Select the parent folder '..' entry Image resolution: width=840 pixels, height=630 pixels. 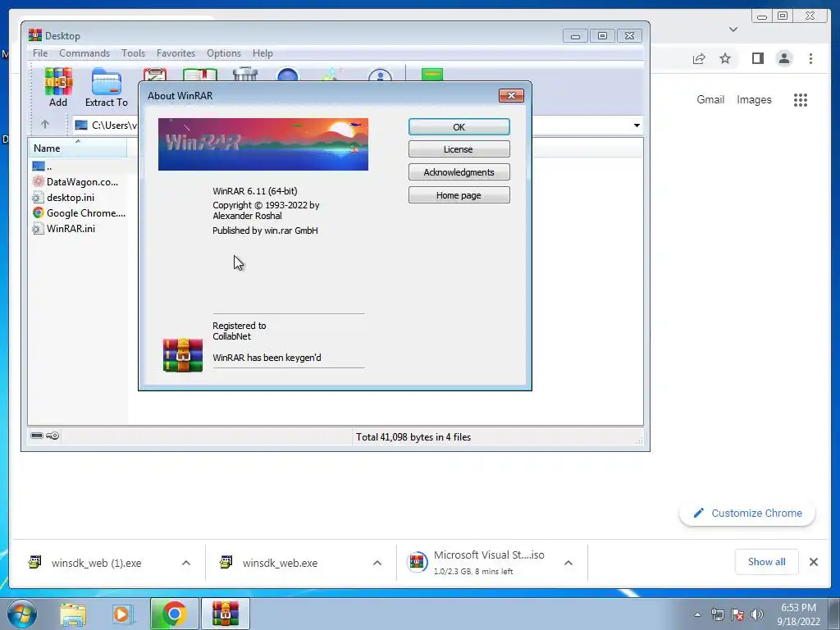(x=43, y=167)
